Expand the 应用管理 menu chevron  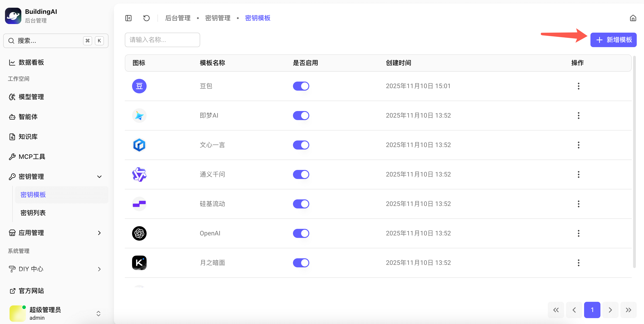point(99,233)
